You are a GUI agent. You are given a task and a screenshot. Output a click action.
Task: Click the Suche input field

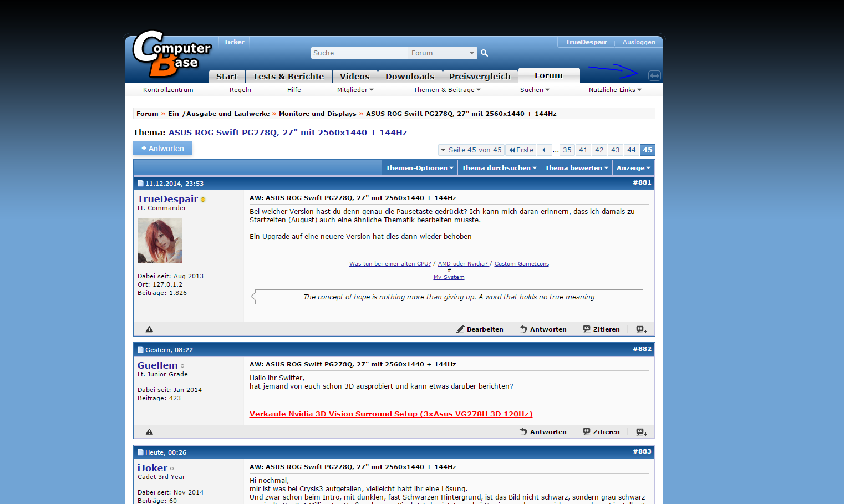click(359, 53)
